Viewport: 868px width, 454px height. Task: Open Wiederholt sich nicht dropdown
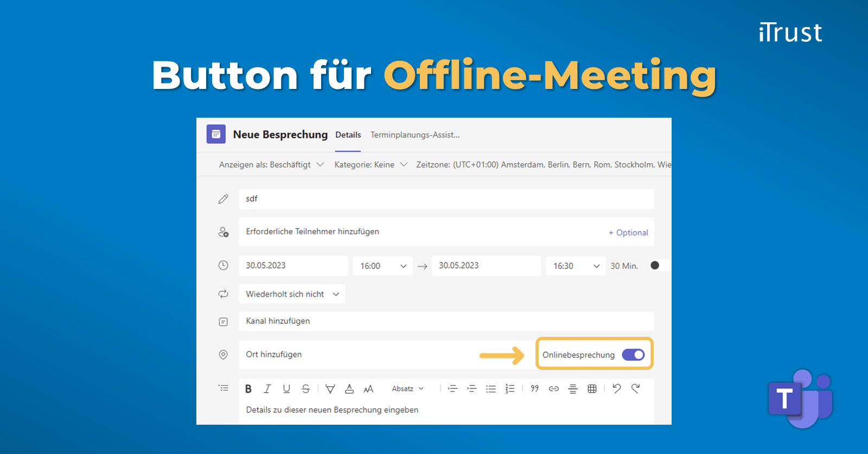click(x=292, y=294)
